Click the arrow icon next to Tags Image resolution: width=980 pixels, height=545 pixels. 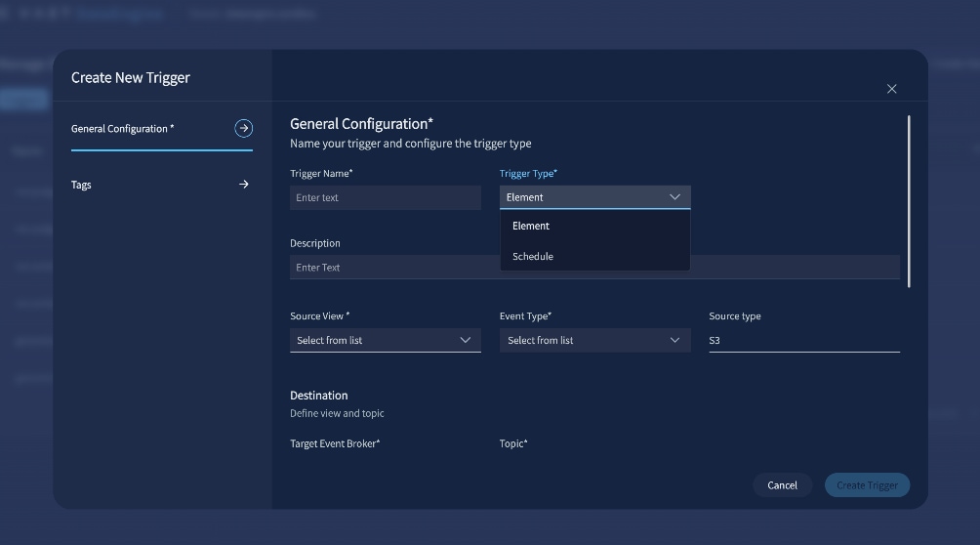pos(244,184)
